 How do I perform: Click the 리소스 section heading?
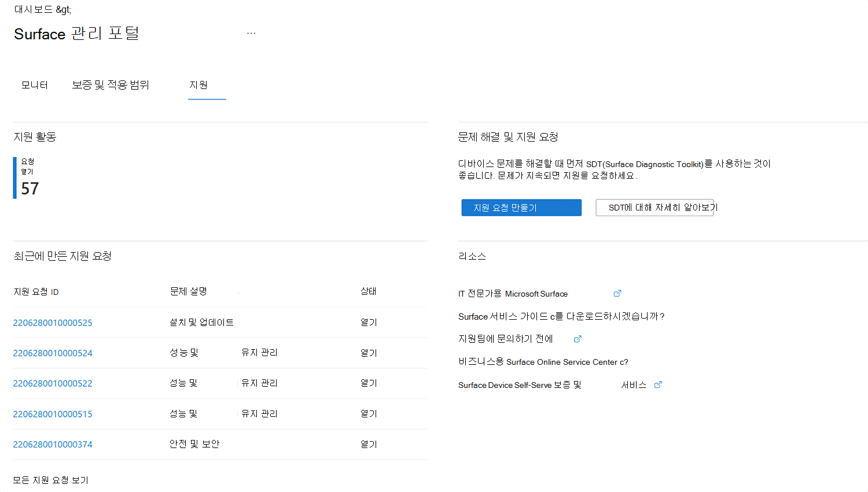(x=472, y=256)
